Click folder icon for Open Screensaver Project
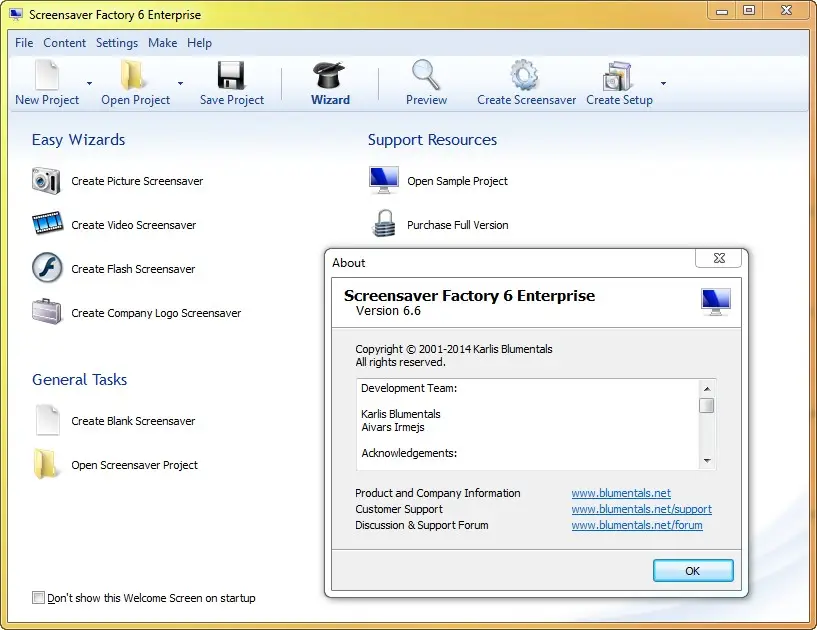The width and height of the screenshot is (817, 630). point(45,464)
